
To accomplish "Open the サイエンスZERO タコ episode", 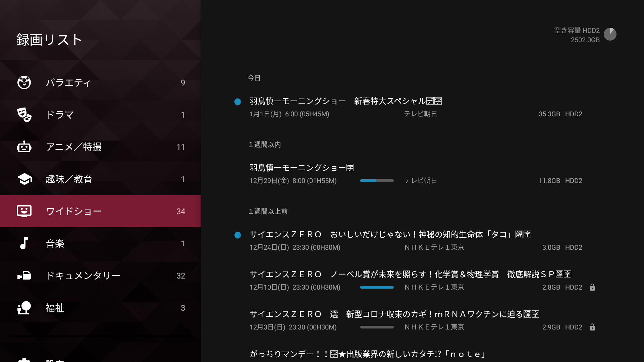I will pos(389,235).
